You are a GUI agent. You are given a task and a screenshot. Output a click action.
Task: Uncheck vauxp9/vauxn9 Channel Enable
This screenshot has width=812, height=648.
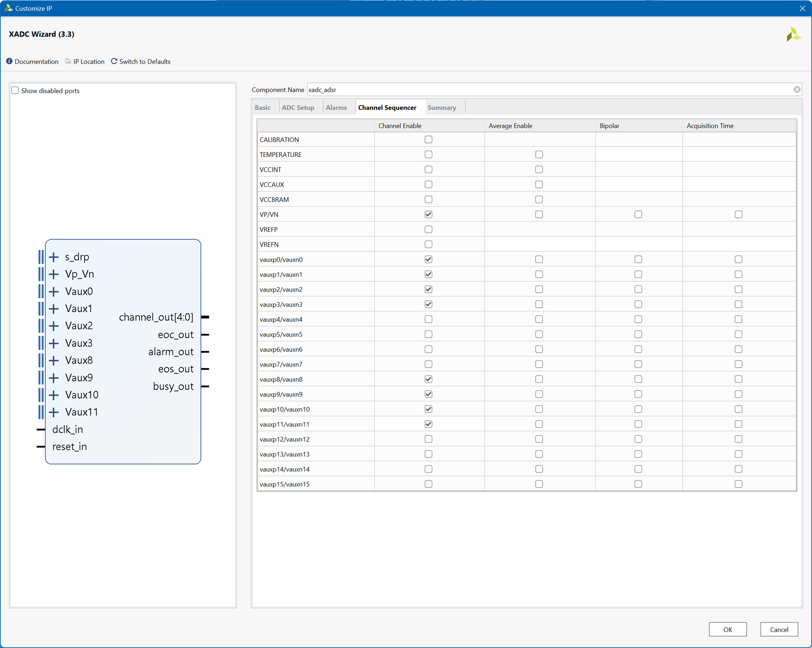[x=428, y=394]
